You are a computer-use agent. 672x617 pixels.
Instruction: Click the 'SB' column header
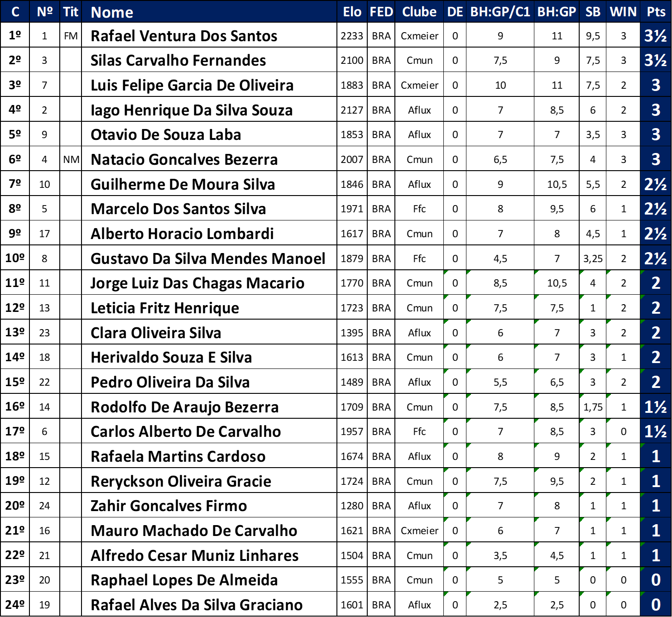tap(592, 12)
